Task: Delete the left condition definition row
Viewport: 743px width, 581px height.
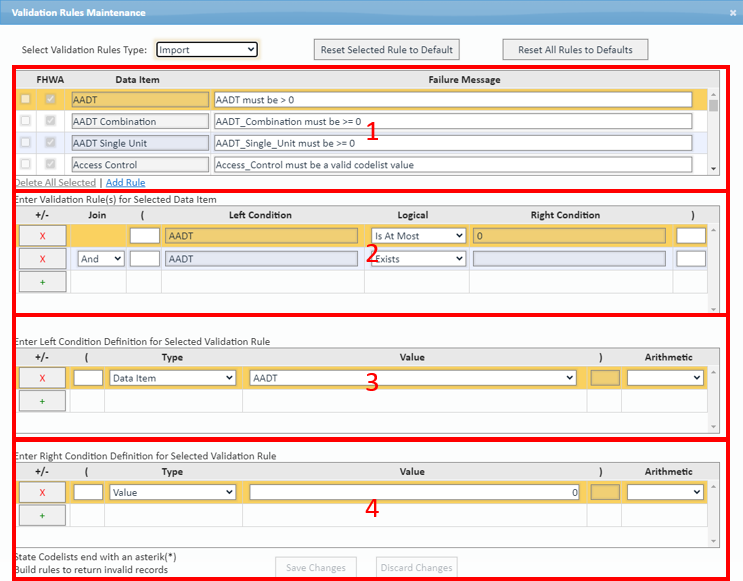Action: click(x=42, y=378)
